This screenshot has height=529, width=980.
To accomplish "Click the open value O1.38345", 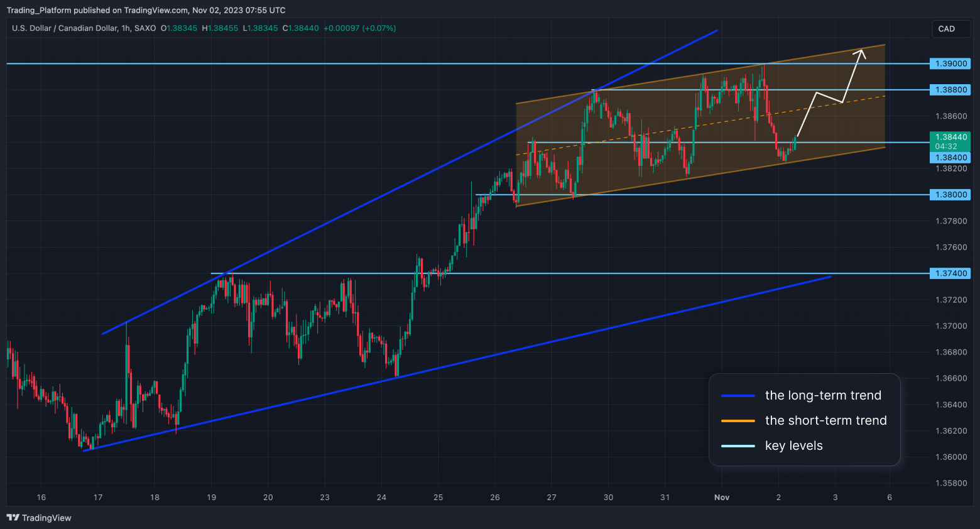I will 179,28.
